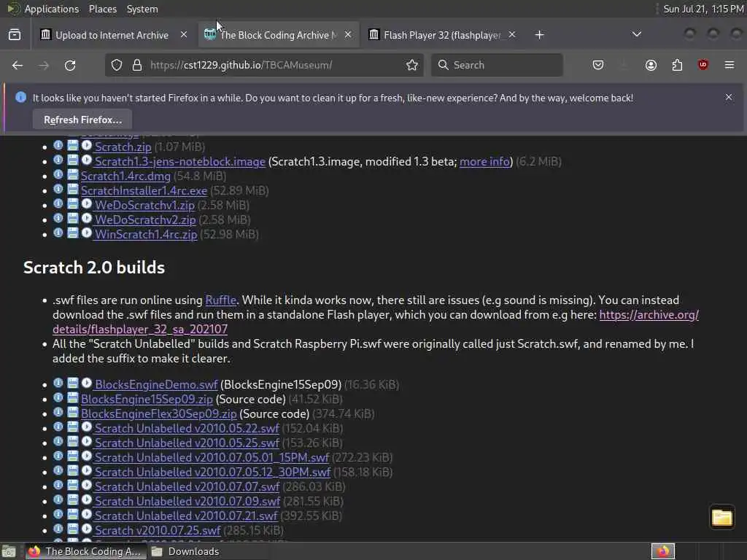Click info icon for Scratch Unlabelled v2010.07.07.swf

click(58, 485)
